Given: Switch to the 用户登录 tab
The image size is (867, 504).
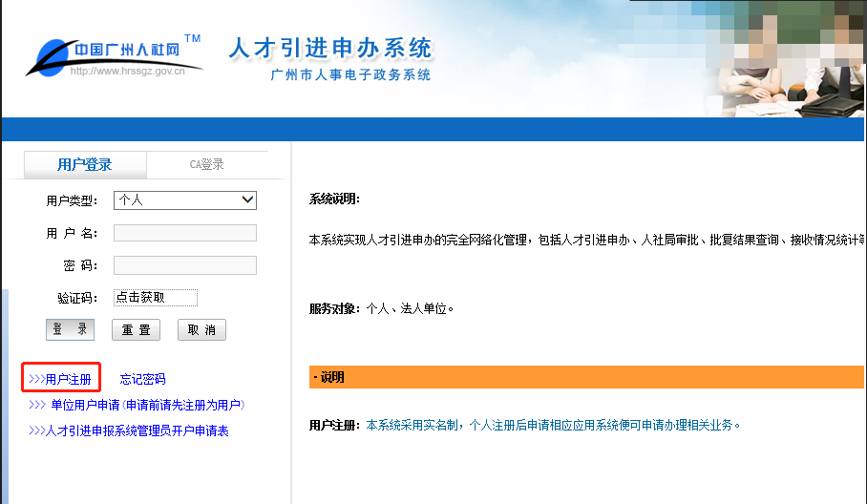Looking at the screenshot, I should point(85,164).
